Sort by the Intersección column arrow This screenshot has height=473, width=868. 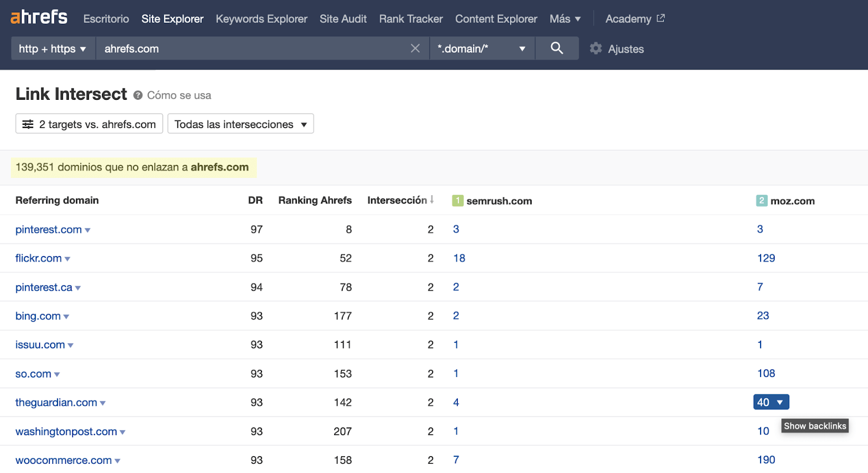point(432,200)
